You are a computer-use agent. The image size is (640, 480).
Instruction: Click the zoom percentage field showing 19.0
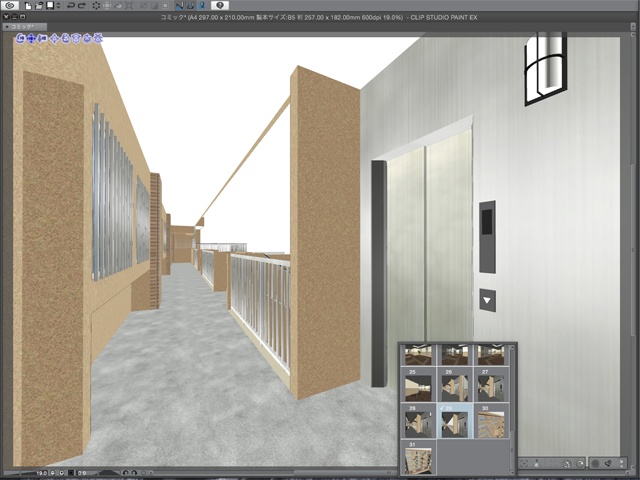(x=42, y=473)
